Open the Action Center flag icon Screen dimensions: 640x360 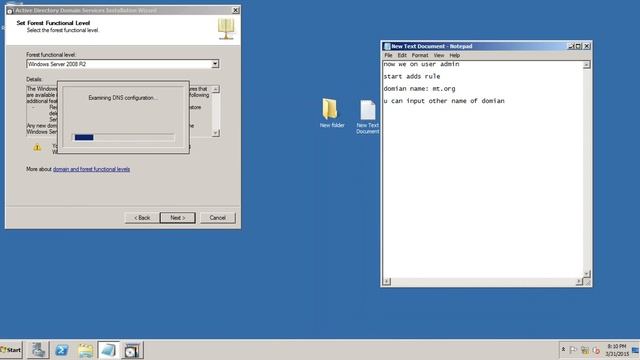click(x=573, y=350)
